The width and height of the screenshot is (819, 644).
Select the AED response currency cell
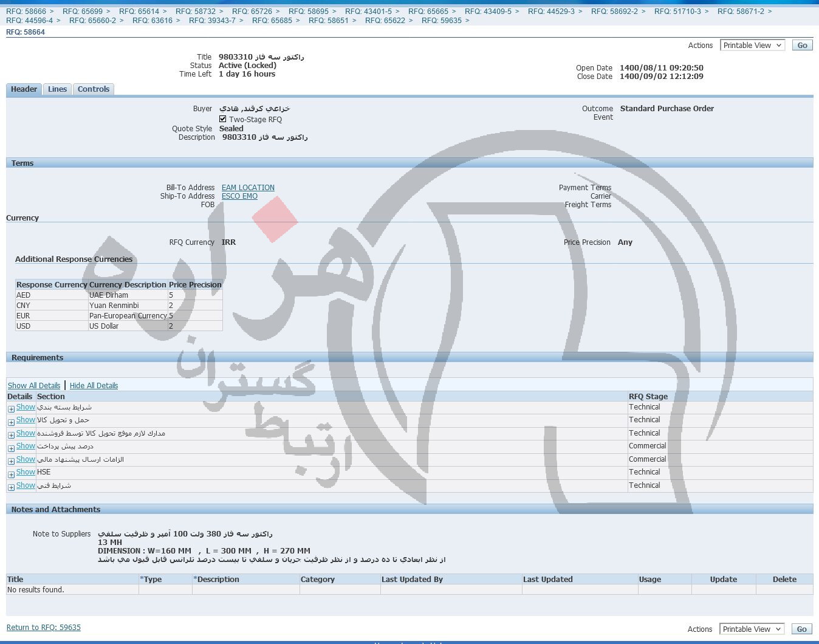pyautogui.click(x=52, y=295)
